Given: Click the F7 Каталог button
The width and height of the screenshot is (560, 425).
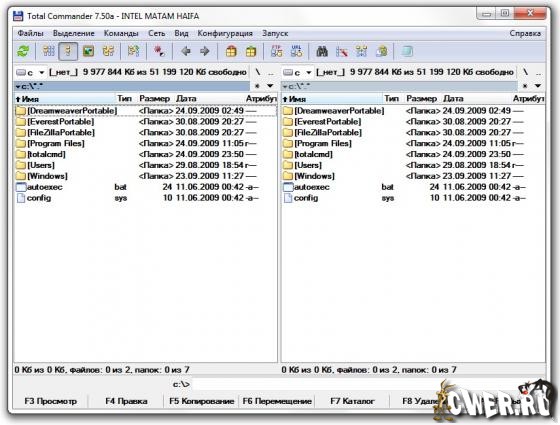Looking at the screenshot, I should pyautogui.click(x=352, y=401).
